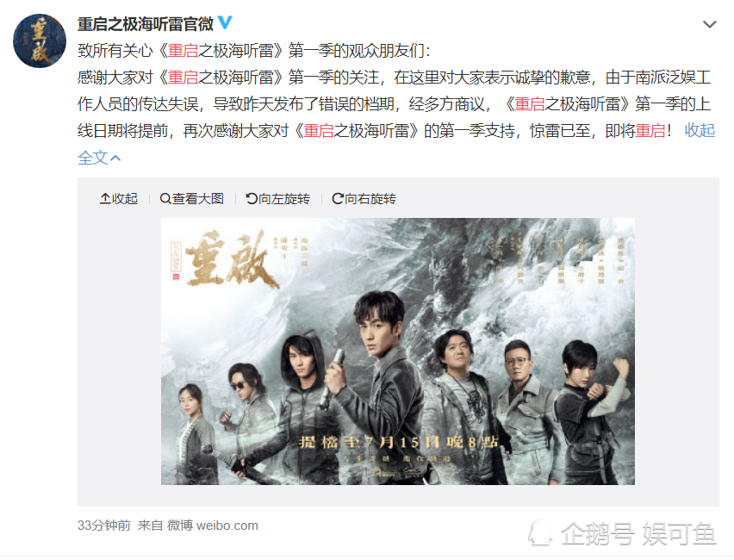
Task: Open 重启之极海听雷官微 profile name
Action: click(145, 23)
